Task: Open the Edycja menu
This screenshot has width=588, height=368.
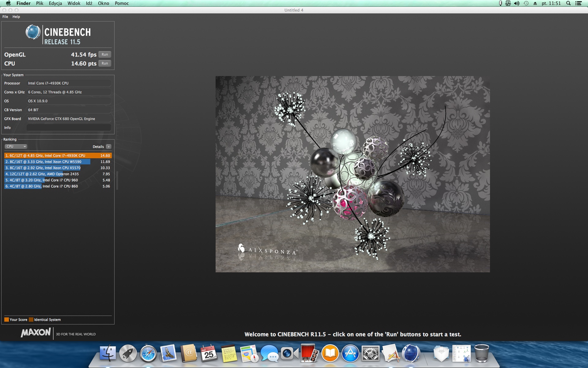Action: 55,3
